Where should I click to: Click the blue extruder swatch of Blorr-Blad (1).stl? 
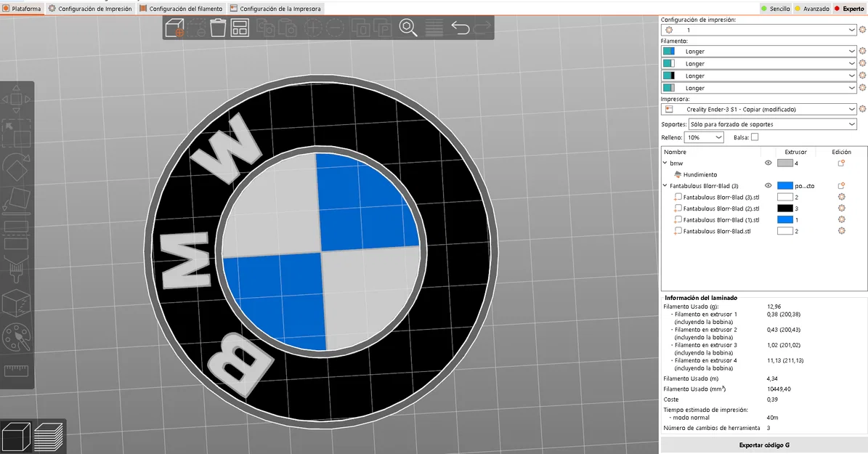[785, 219]
